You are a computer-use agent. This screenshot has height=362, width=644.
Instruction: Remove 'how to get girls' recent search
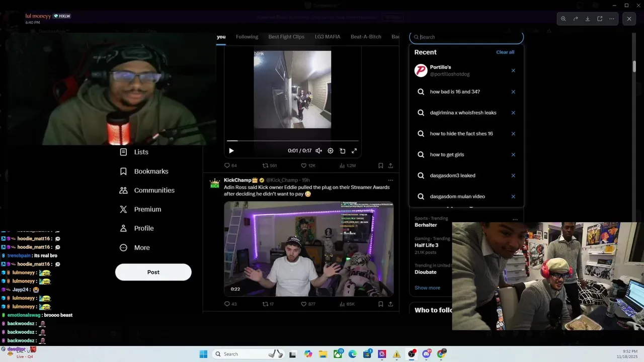coord(513,154)
